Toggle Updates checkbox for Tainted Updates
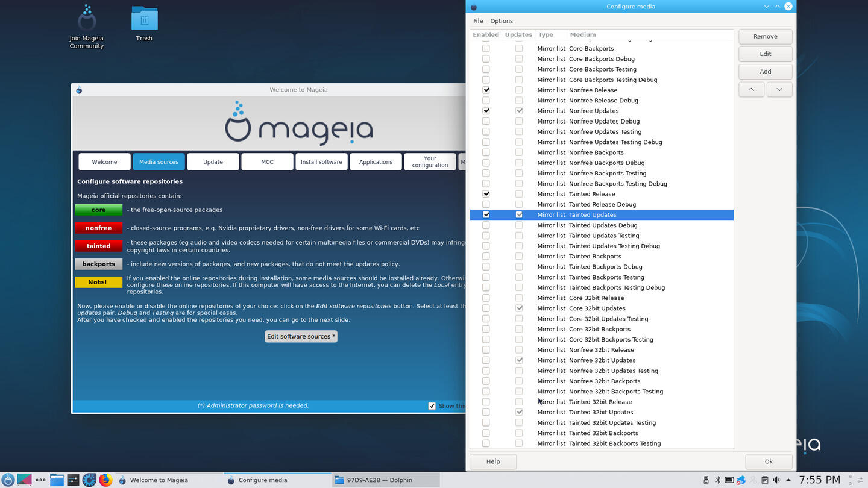The width and height of the screenshot is (868, 488). point(518,214)
